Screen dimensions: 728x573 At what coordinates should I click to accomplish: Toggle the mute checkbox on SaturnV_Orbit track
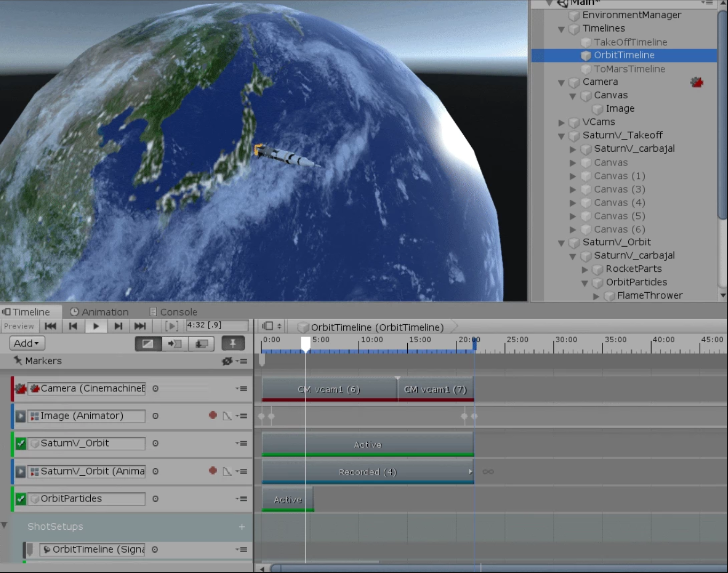[x=20, y=443]
